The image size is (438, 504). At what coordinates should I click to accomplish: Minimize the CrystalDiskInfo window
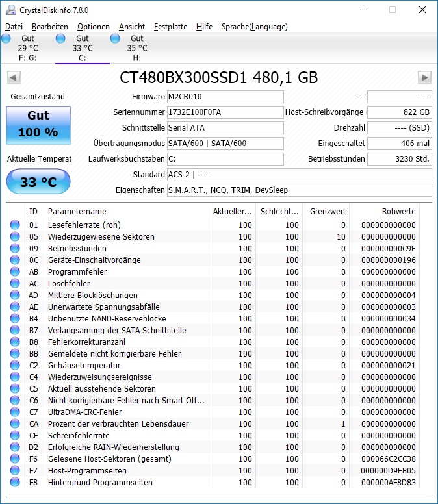pos(363,10)
